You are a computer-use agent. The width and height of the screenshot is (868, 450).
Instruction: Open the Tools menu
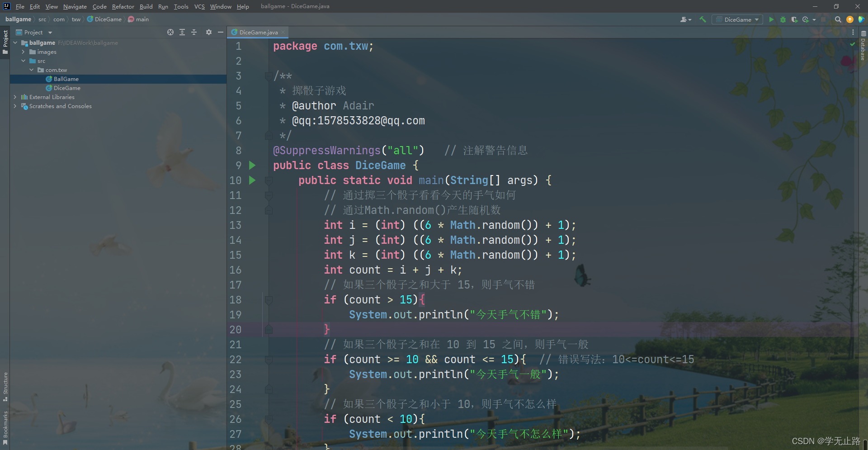click(x=181, y=6)
